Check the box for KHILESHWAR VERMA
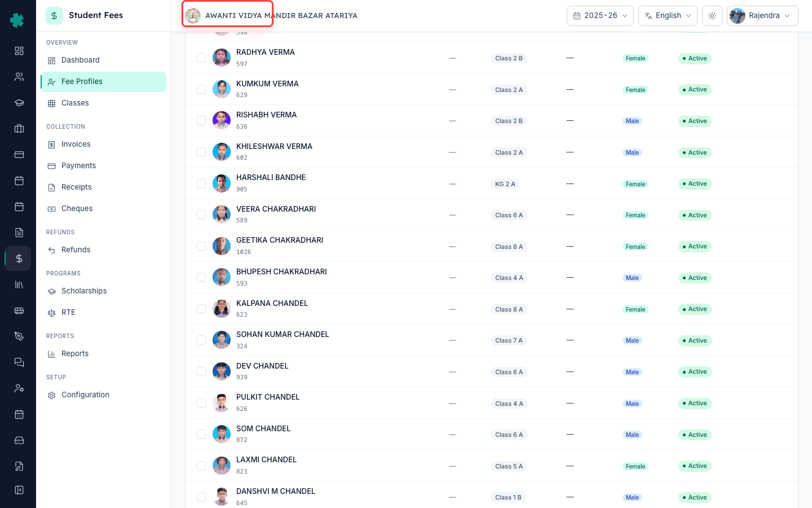812x508 pixels. coord(201,152)
